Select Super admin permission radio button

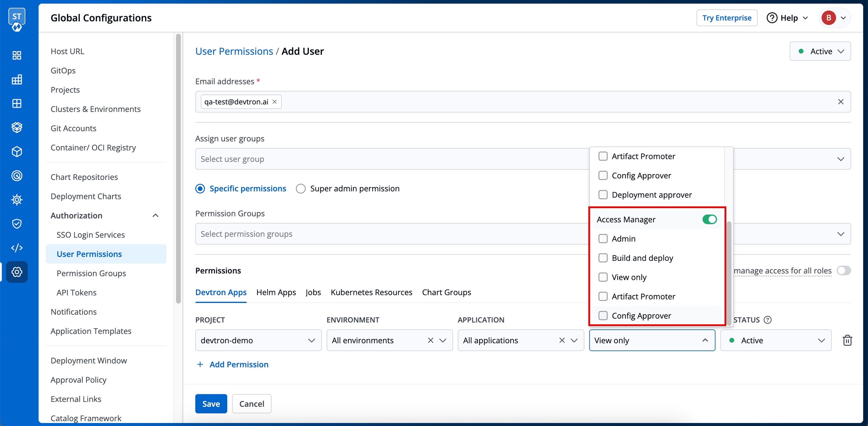[x=301, y=189]
